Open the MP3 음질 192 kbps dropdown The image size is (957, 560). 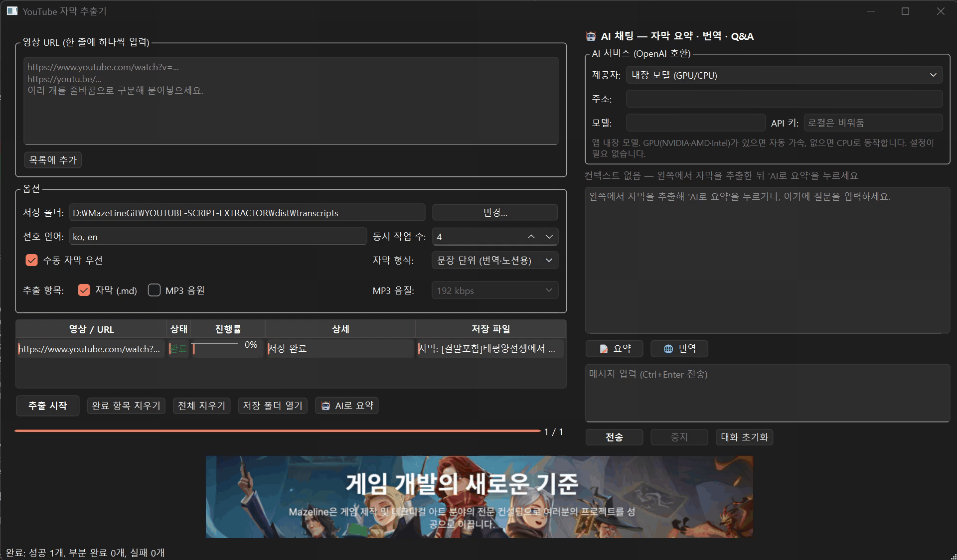click(494, 290)
